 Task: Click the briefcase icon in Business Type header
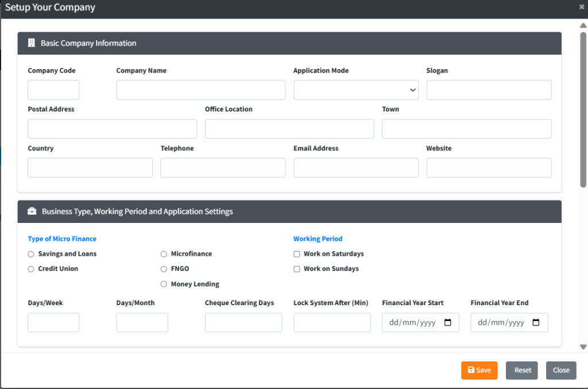click(x=32, y=211)
